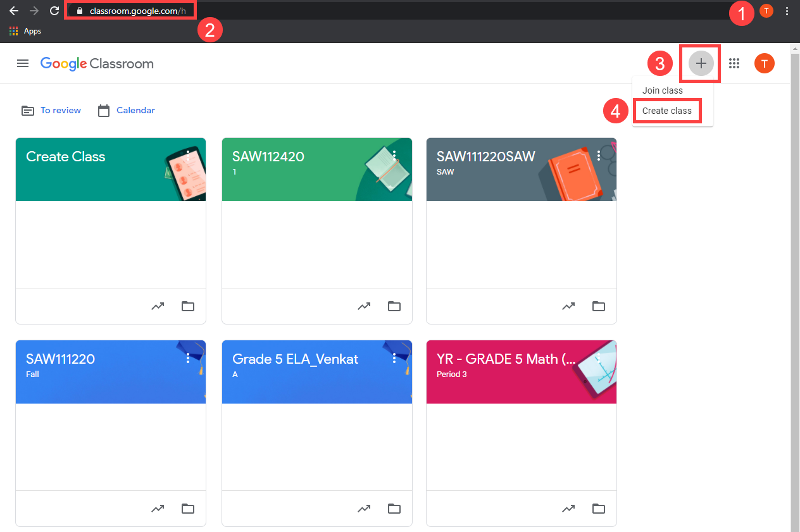Select Join class from the menu
Viewport: 800px width, 532px height.
[x=663, y=90]
